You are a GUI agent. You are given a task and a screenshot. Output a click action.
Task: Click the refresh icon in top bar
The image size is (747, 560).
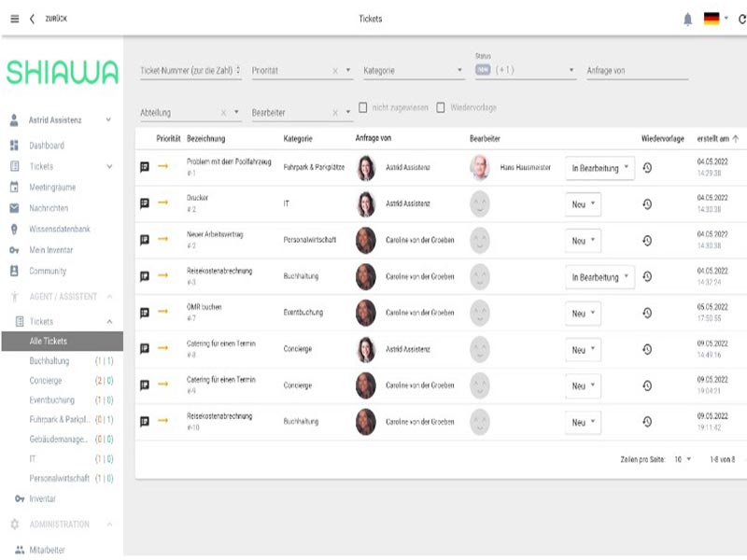pyautogui.click(x=742, y=19)
